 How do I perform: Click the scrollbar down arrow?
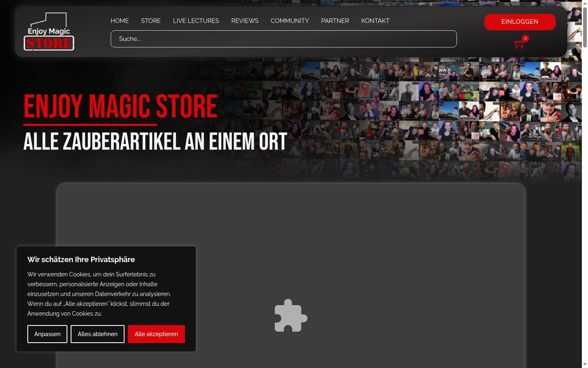point(585,364)
